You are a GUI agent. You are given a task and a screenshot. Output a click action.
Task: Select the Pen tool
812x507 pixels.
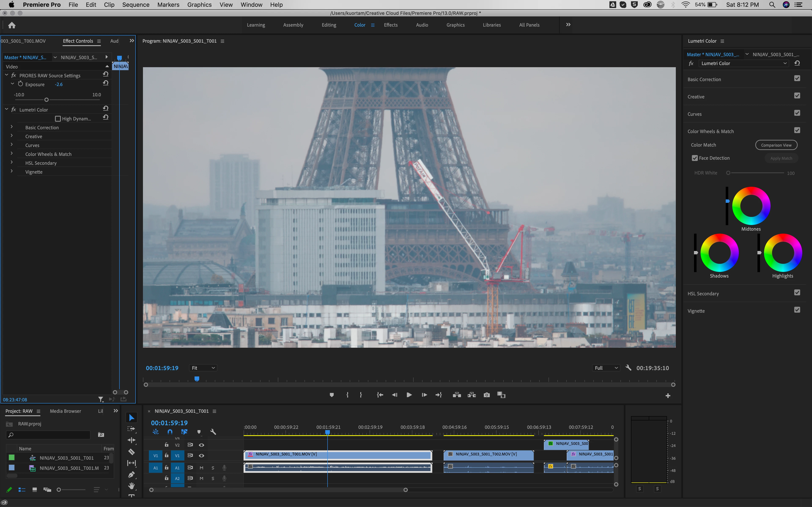pyautogui.click(x=132, y=474)
